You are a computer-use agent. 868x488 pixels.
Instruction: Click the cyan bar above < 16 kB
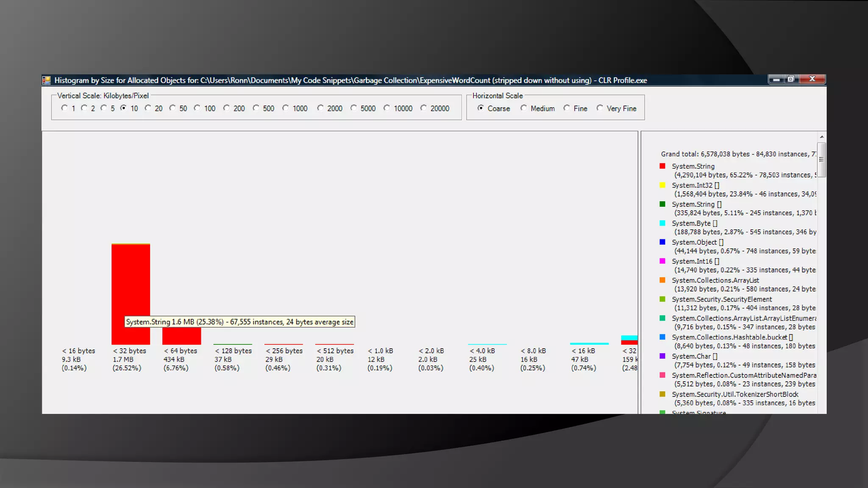coord(589,344)
